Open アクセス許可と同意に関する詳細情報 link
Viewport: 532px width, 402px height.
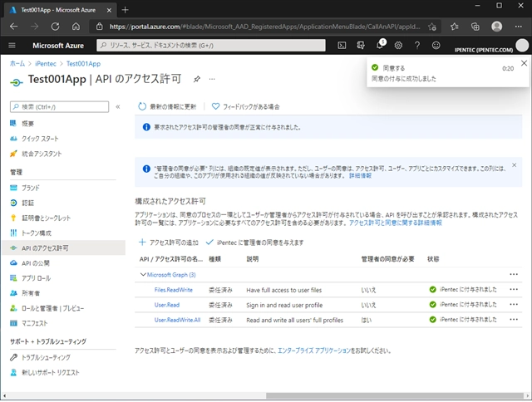pyautogui.click(x=396, y=223)
